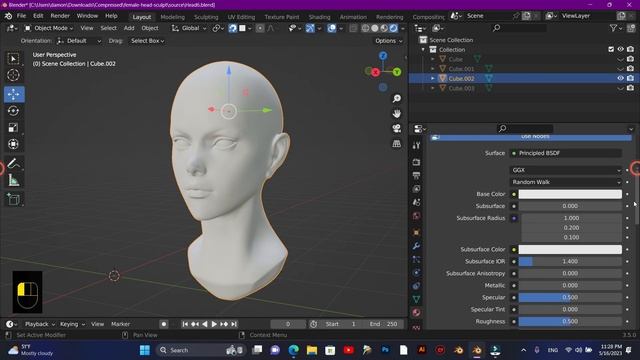Image resolution: width=640 pixels, height=360 pixels.
Task: Switch to the UV Editing workspace tab
Action: (x=241, y=17)
